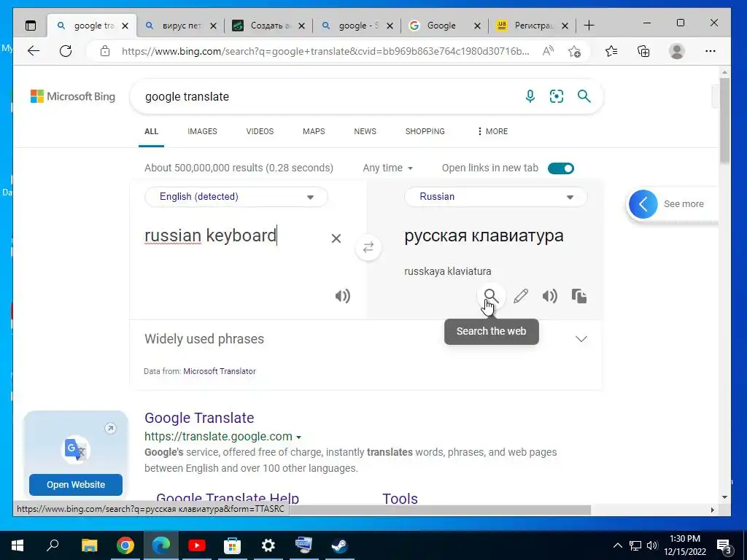Viewport: 747px width, 560px height.
Task: Open the Google Translate result link
Action: (199, 418)
